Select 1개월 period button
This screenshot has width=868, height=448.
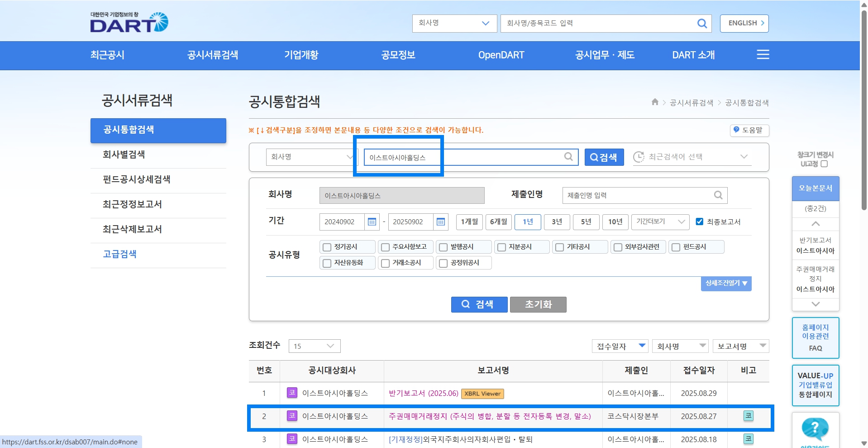pos(470,222)
